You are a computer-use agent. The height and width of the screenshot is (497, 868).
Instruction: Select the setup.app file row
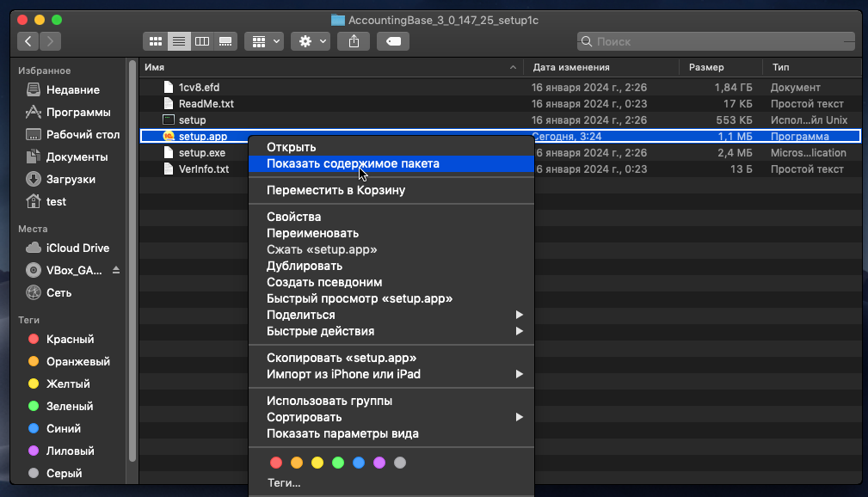click(501, 136)
